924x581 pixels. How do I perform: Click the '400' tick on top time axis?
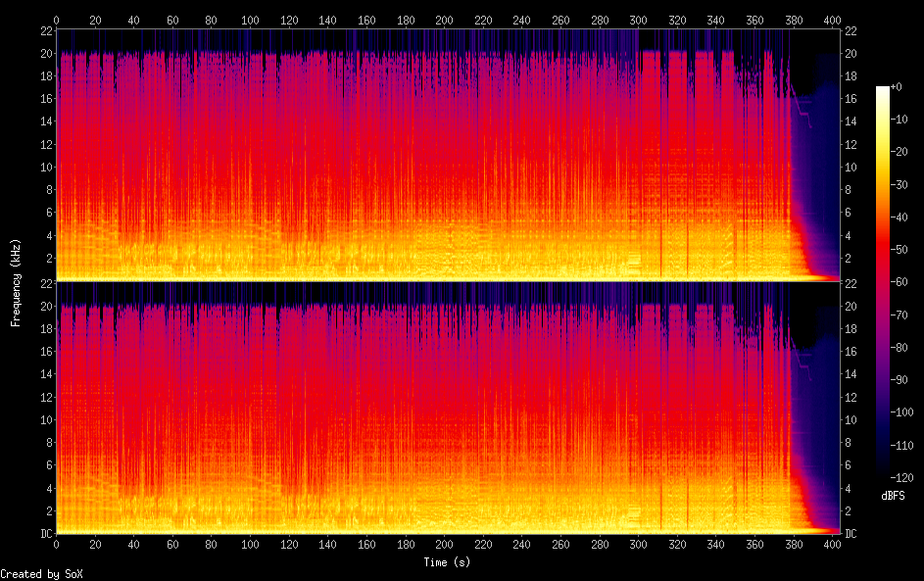(832, 20)
